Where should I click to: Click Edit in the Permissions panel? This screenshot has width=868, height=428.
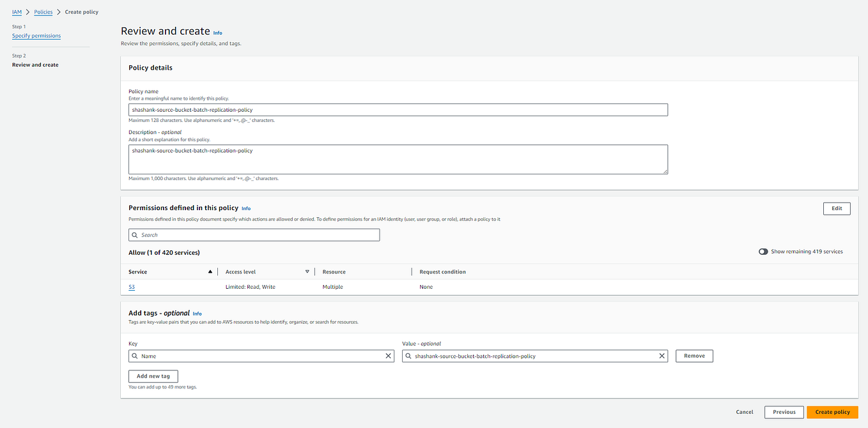836,208
